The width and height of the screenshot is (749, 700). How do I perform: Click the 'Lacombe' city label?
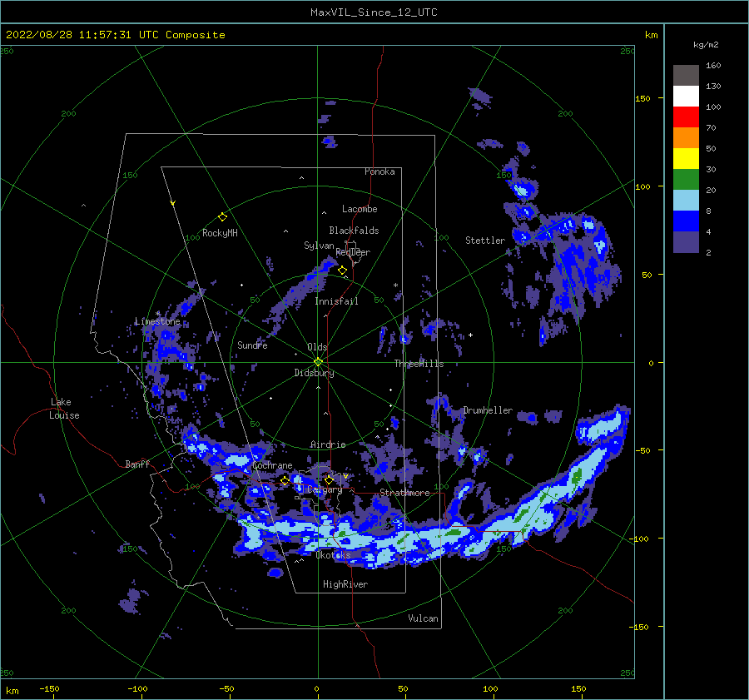(360, 209)
